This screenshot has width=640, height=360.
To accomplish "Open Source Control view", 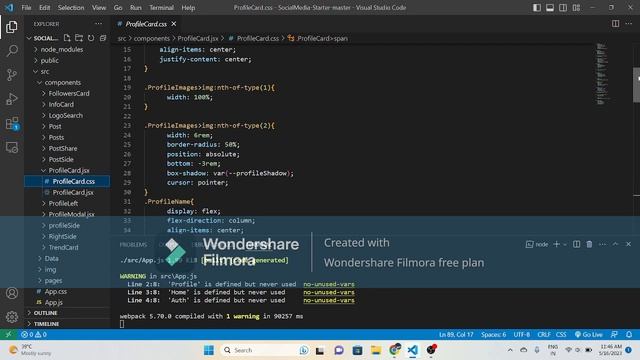I will point(12,75).
